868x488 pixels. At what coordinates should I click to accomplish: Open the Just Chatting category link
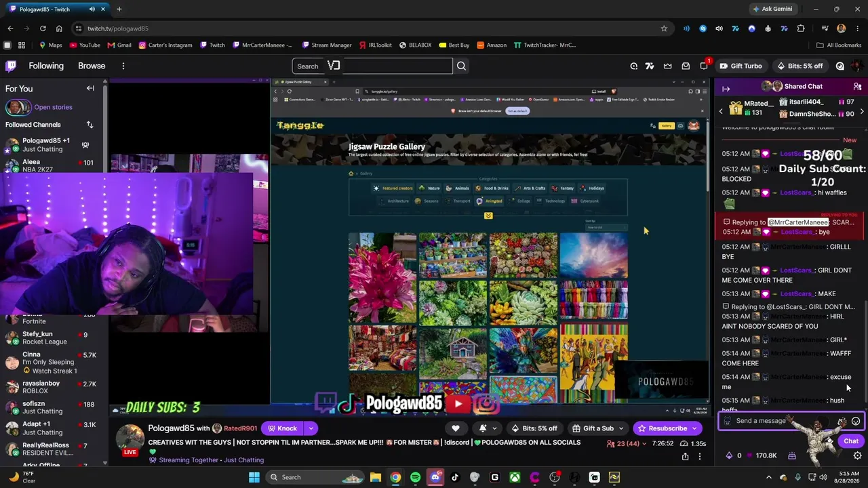[243, 460]
